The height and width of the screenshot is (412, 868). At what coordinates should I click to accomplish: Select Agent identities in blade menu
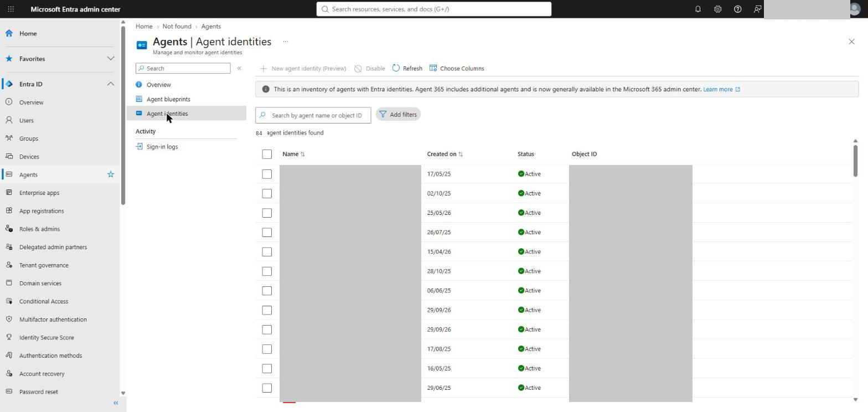[167, 114]
